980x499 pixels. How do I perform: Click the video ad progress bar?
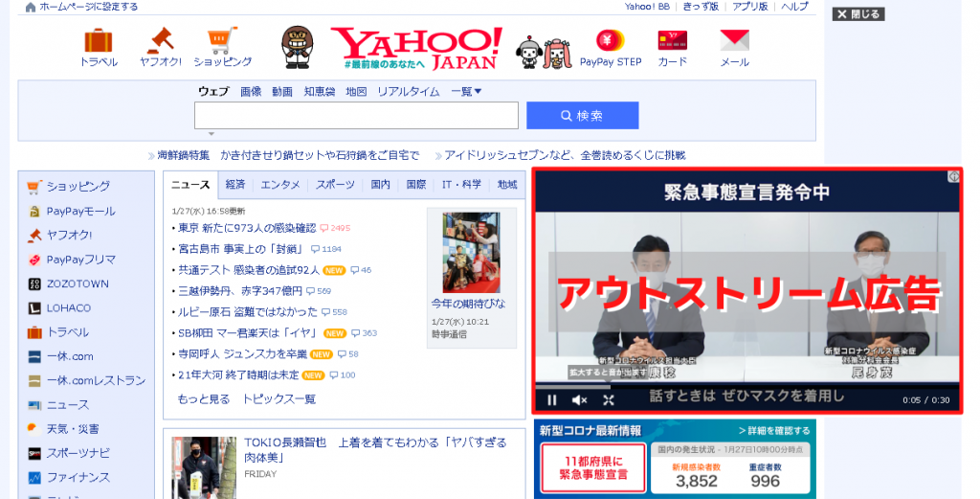747,386
